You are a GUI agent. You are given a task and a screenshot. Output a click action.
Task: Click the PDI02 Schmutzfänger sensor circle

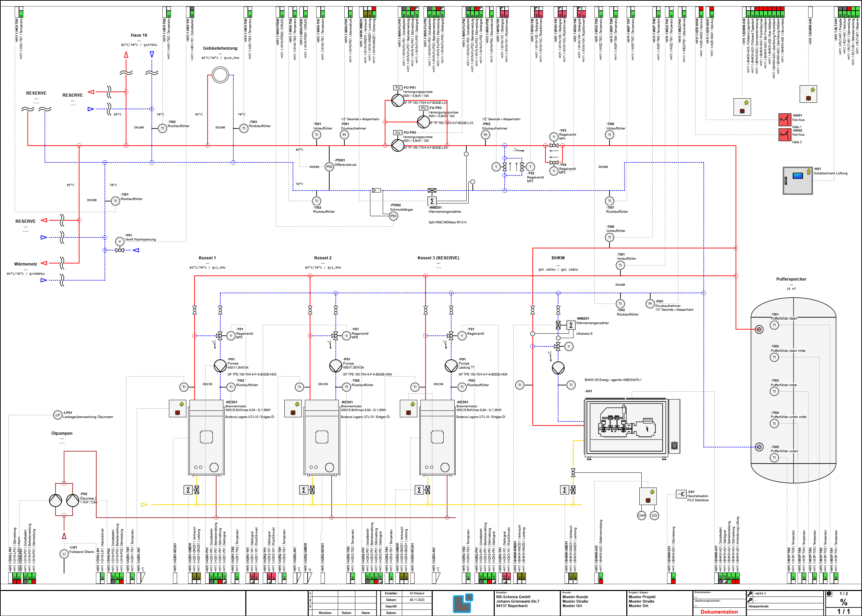pos(394,216)
